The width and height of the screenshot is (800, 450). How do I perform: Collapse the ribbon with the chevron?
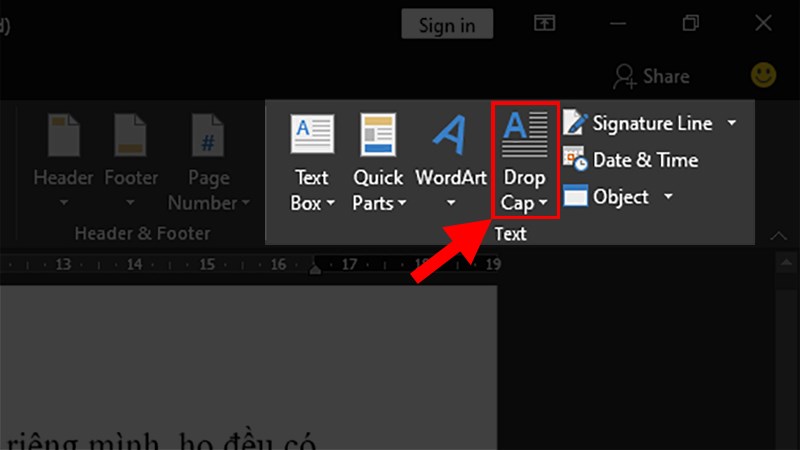[x=778, y=236]
